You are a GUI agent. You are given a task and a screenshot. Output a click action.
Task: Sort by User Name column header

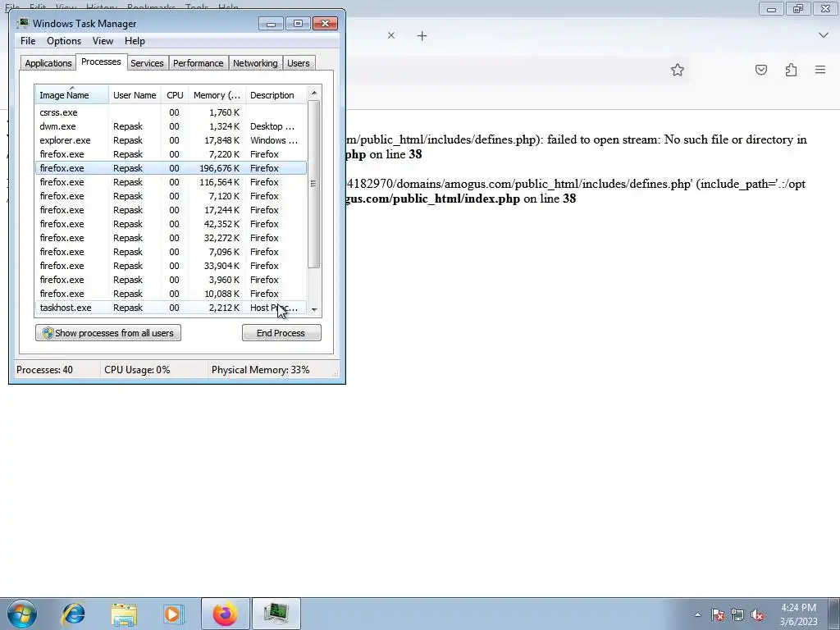point(135,95)
